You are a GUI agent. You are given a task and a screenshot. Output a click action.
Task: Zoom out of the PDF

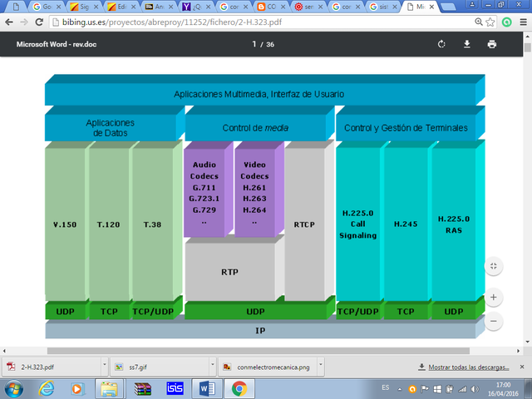click(494, 321)
